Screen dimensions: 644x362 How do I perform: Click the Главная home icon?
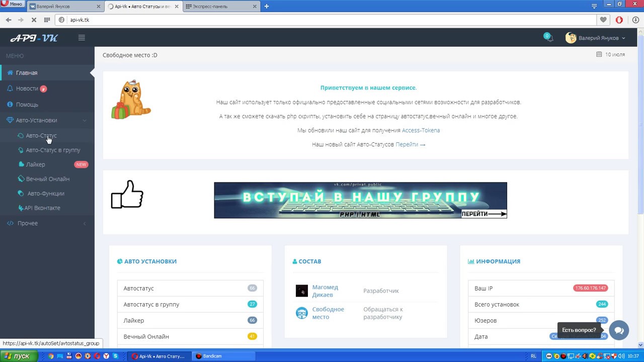coord(10,73)
